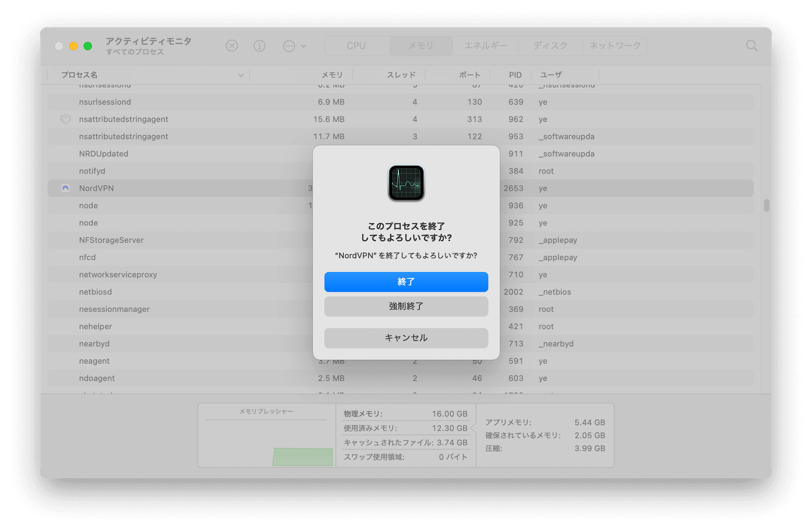Click the キャンセル button
The height and width of the screenshot is (531, 812).
pos(406,338)
